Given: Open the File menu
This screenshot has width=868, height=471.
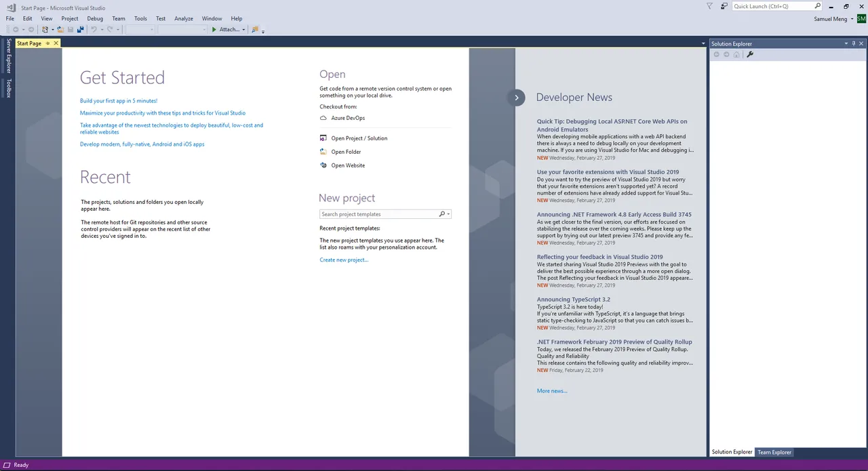Looking at the screenshot, I should 10,19.
